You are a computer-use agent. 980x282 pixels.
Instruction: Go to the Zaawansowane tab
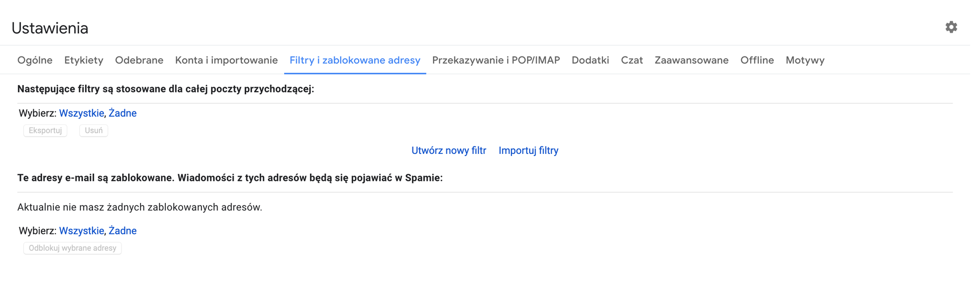[691, 60]
